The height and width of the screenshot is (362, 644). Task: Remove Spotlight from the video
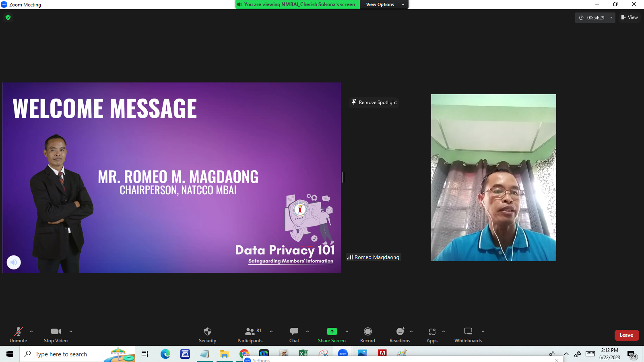(x=374, y=102)
